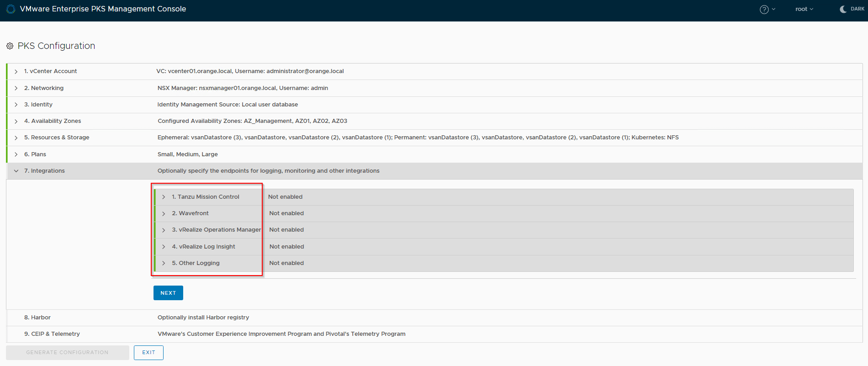Select the 6. Plans label
868x366 pixels.
[35, 154]
